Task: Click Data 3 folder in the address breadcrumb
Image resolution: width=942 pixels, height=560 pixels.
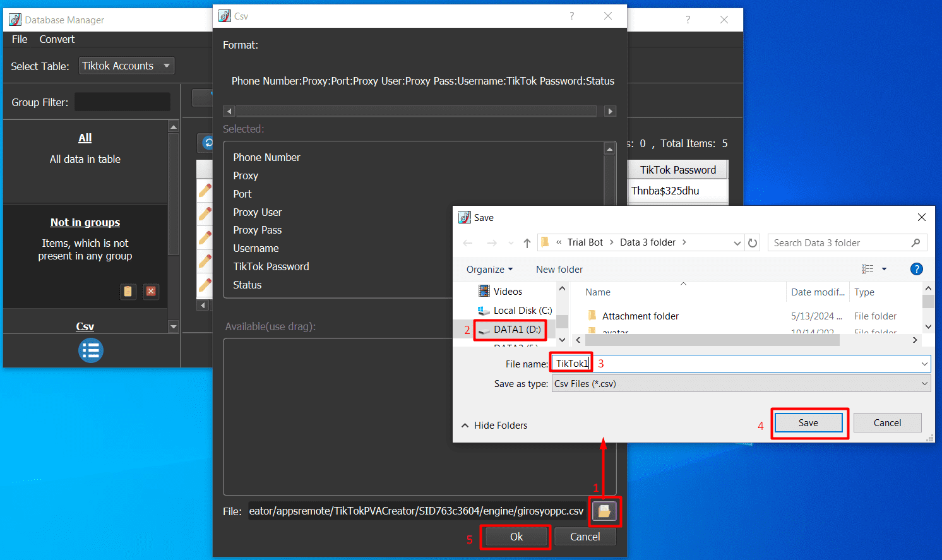Action: (x=648, y=242)
